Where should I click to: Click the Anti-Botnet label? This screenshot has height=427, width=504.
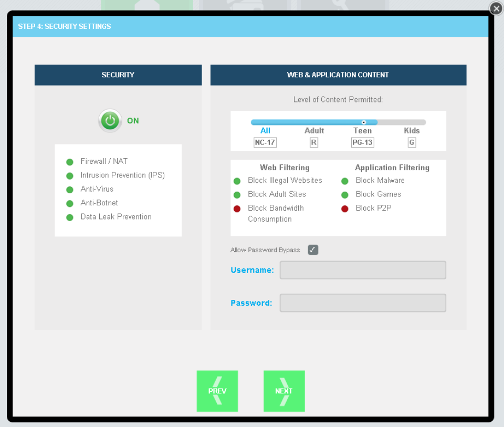[x=99, y=203]
